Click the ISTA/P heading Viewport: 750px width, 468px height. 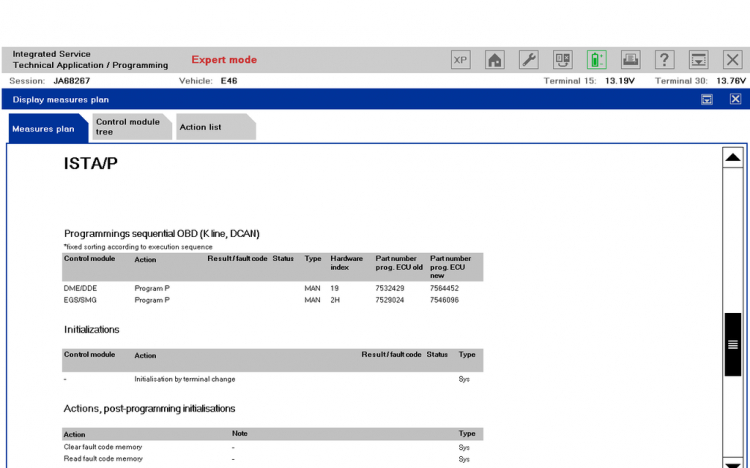click(90, 164)
